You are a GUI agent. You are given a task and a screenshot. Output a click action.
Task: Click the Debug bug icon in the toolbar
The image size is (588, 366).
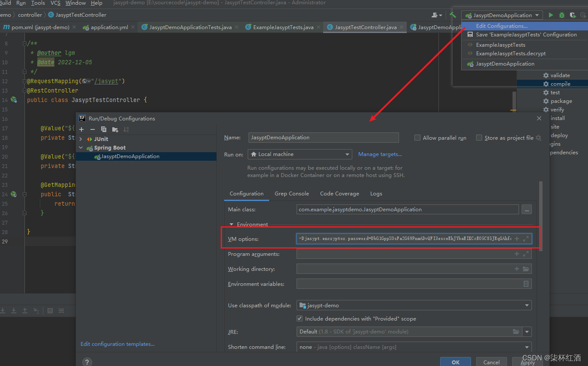(561, 15)
